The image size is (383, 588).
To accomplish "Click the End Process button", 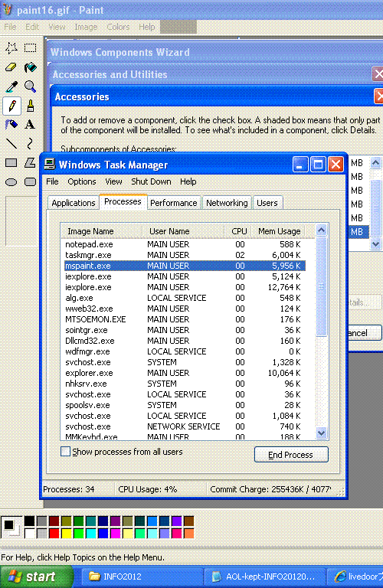I will click(x=291, y=455).
